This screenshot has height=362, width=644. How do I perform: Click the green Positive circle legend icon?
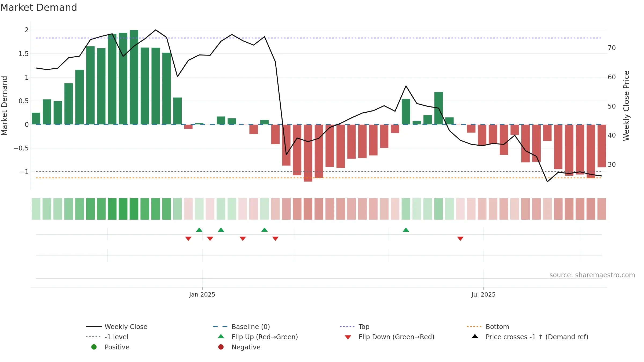click(94, 347)
